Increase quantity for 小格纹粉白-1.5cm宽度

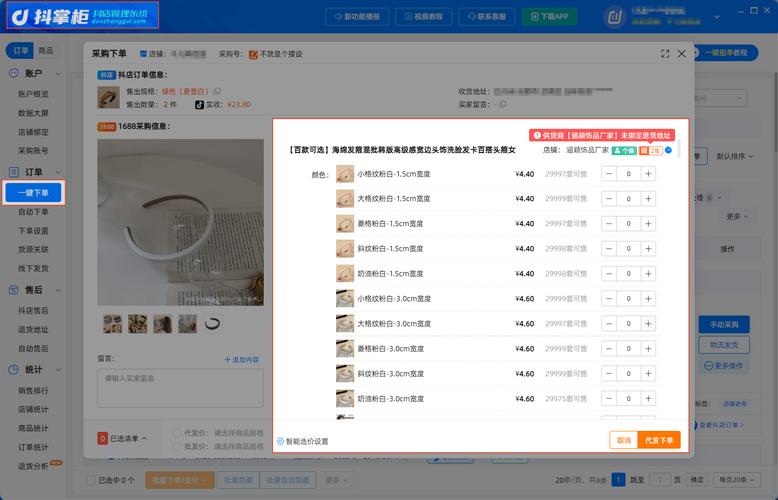[x=648, y=174]
